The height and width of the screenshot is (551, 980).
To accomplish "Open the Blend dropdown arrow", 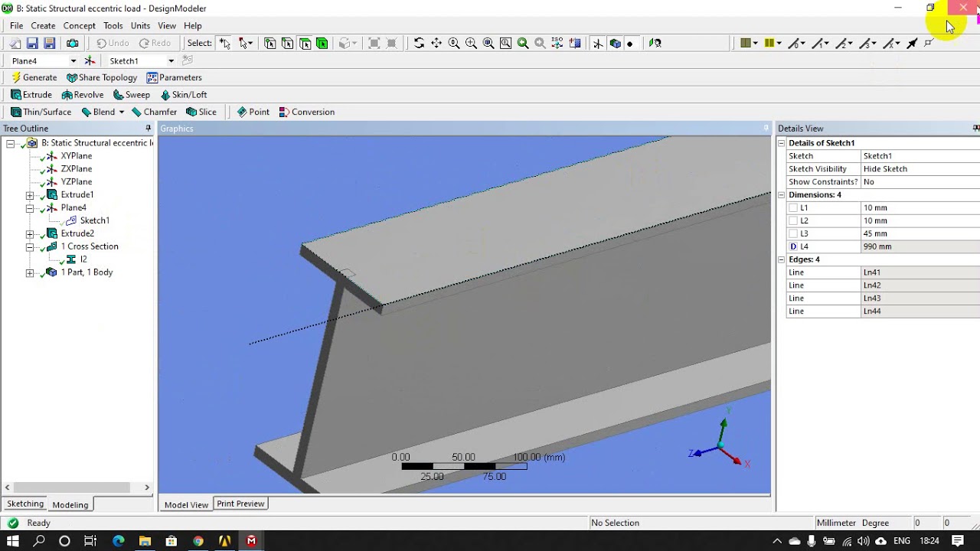I will point(121,112).
